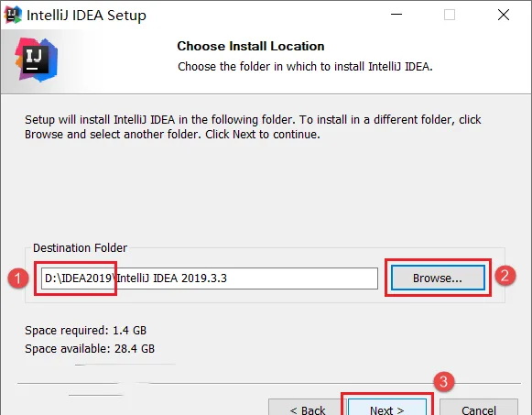Click the 'Space available: 28.4 GB' text
Image resolution: width=532 pixels, height=415 pixels.
coord(90,348)
